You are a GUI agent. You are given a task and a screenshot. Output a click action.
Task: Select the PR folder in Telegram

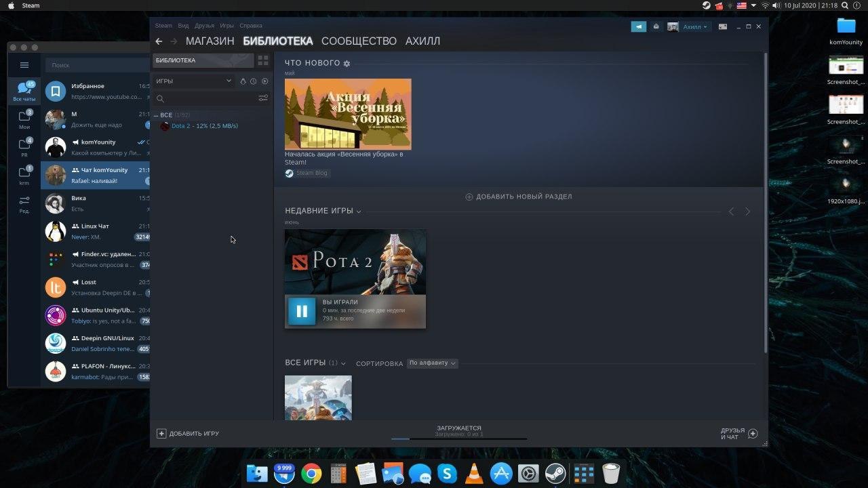click(24, 147)
